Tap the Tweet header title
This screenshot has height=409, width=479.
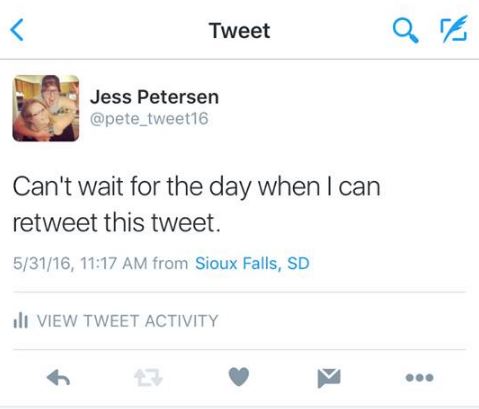pos(240,31)
